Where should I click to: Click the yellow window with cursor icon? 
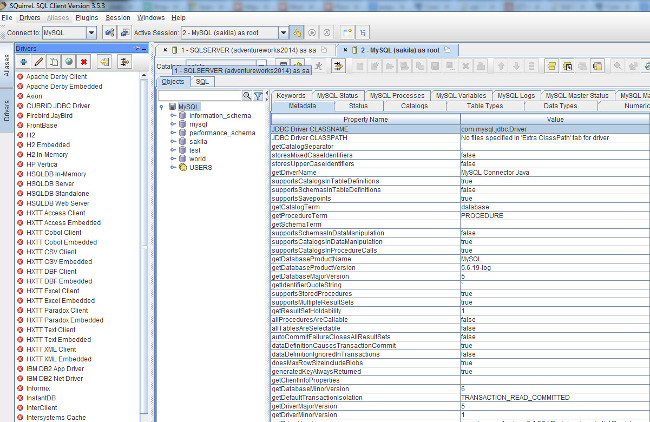568,66
